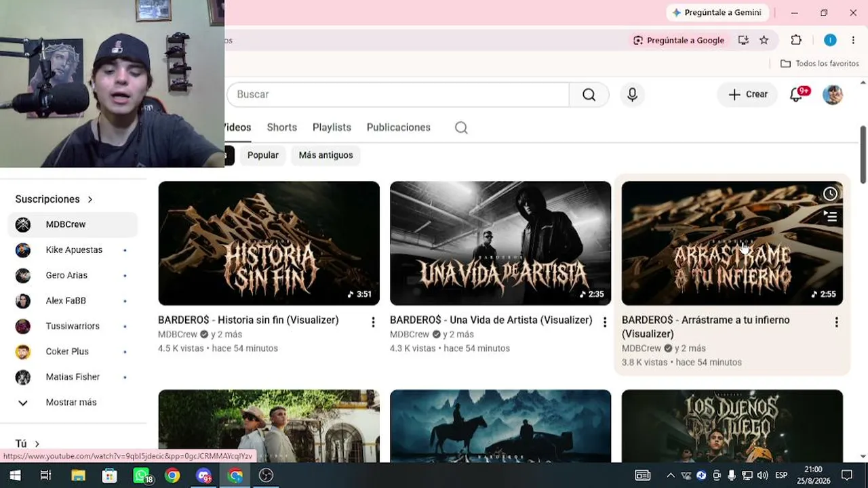The height and width of the screenshot is (488, 868).
Task: Open the Chrome extensions puzzle icon
Action: [x=796, y=41]
